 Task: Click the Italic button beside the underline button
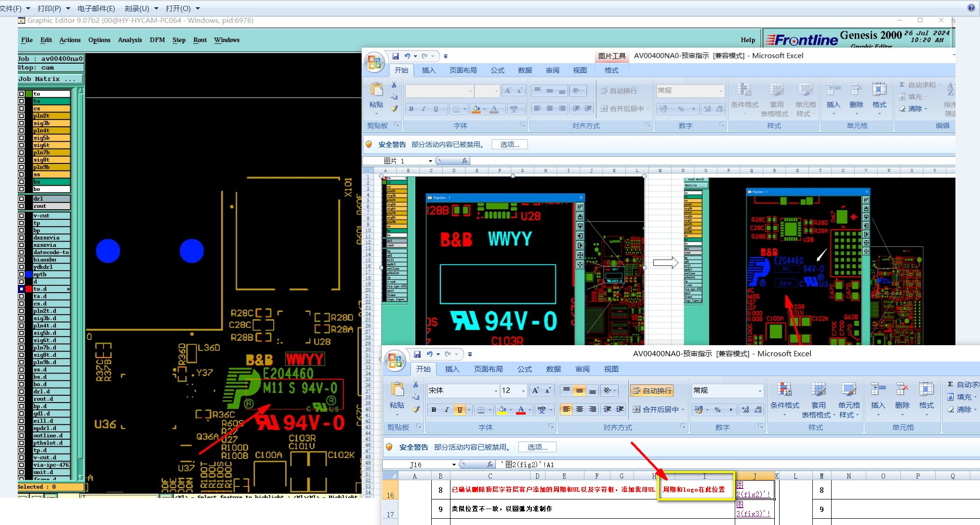pyautogui.click(x=447, y=410)
